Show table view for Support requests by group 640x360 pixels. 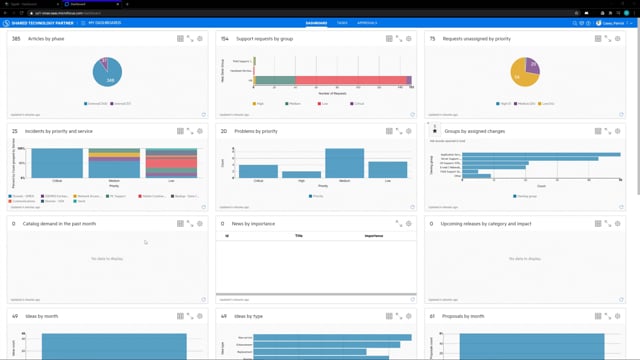coord(389,38)
